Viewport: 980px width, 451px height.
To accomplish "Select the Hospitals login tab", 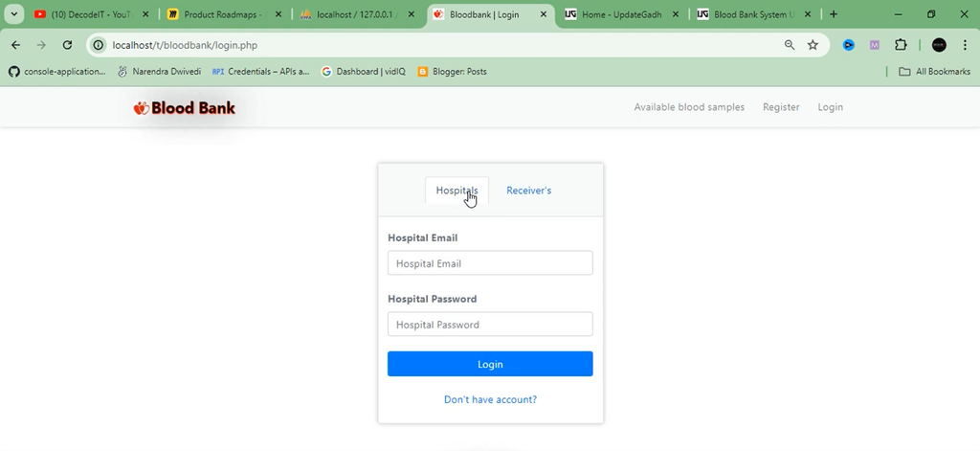I will pyautogui.click(x=457, y=191).
